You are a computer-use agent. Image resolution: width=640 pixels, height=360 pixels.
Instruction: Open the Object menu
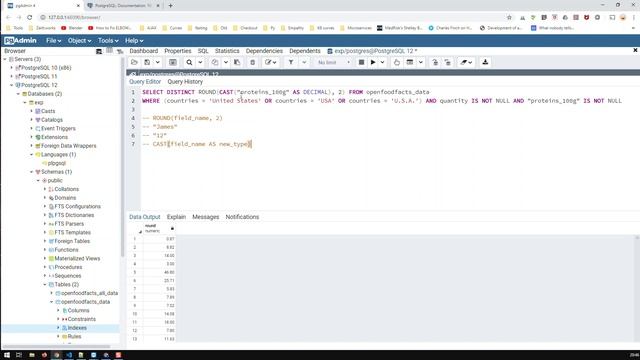point(79,41)
